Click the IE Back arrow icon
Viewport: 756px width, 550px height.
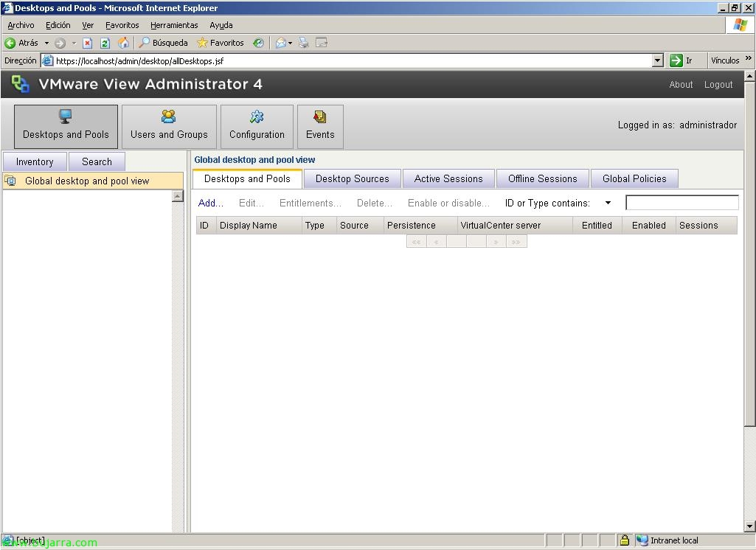coord(10,43)
